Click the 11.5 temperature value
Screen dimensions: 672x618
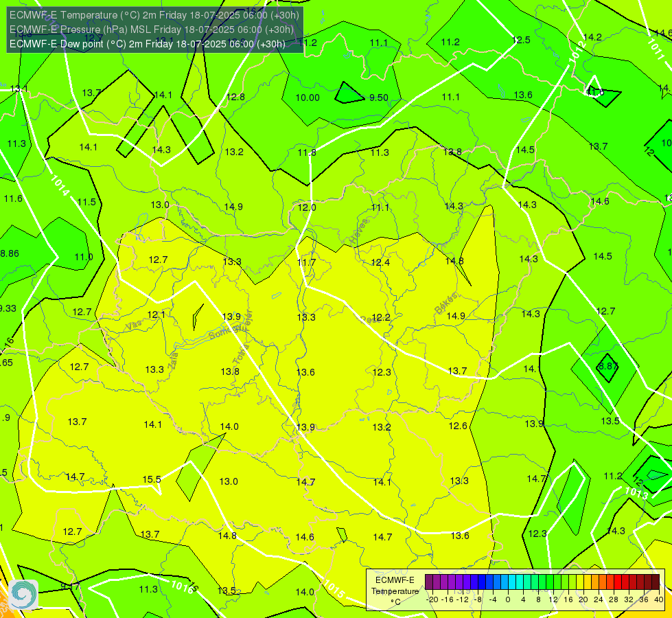point(86,202)
